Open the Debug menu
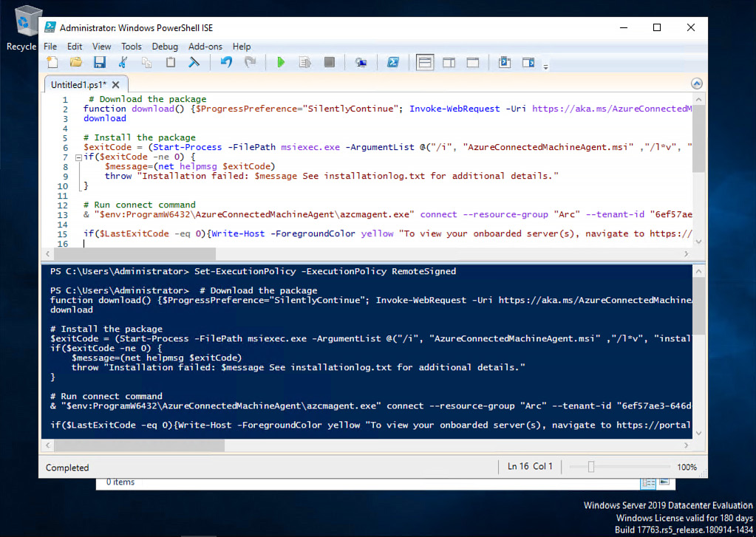756x537 pixels. coord(165,47)
